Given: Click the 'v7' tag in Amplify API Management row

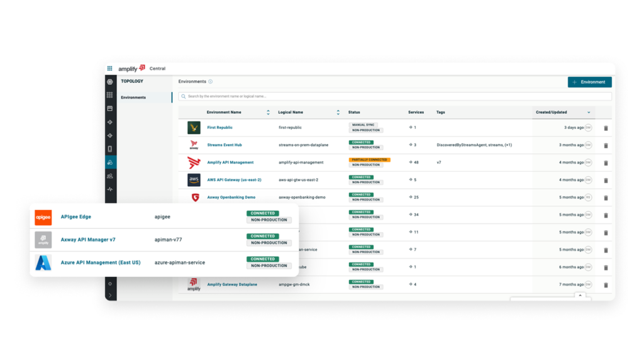Looking at the screenshot, I should (438, 162).
